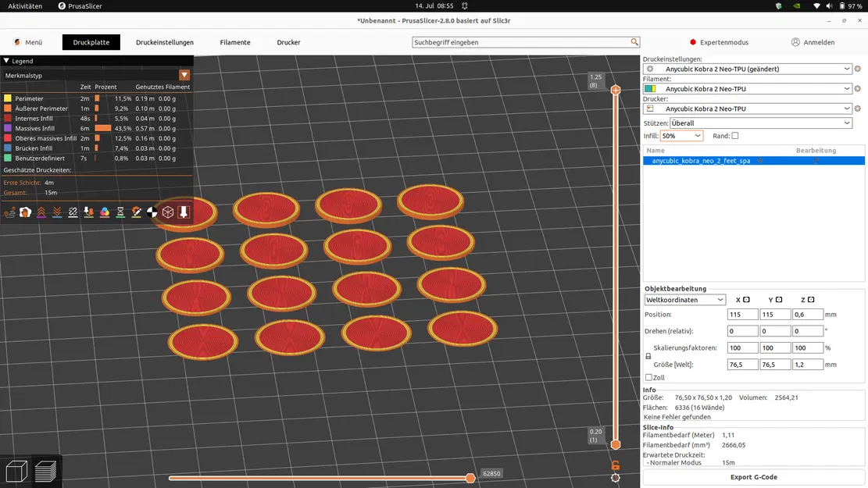Select anycubic_kobra_neo_2_feet_spa object row

754,161
